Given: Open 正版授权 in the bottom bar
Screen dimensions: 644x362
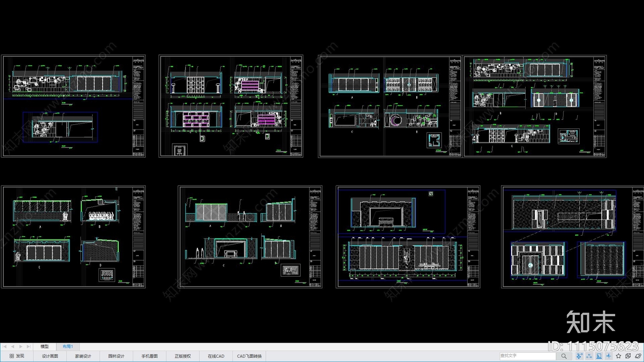Looking at the screenshot, I should tap(183, 356).
